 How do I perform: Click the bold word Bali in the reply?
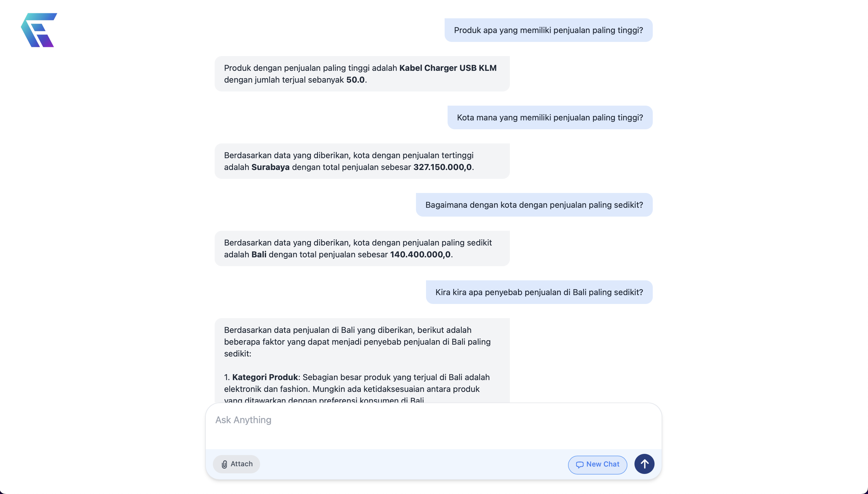[x=259, y=254]
